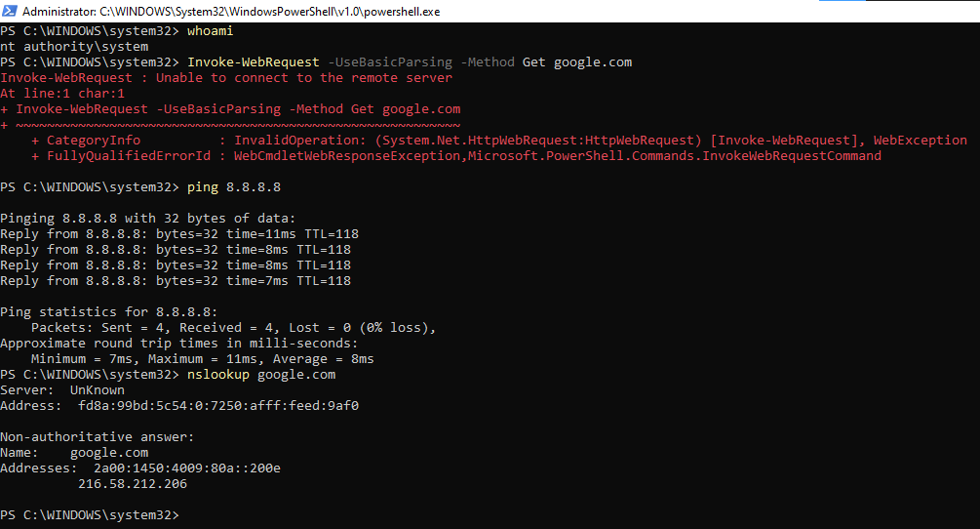Viewport: 980px width, 529px height.
Task: Click the last empty PS prompt line
Action: point(90,515)
